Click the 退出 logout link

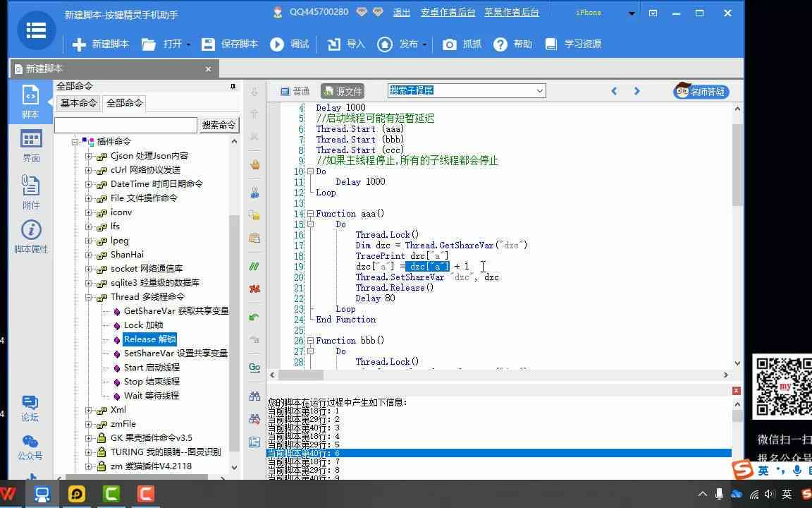coord(401,13)
